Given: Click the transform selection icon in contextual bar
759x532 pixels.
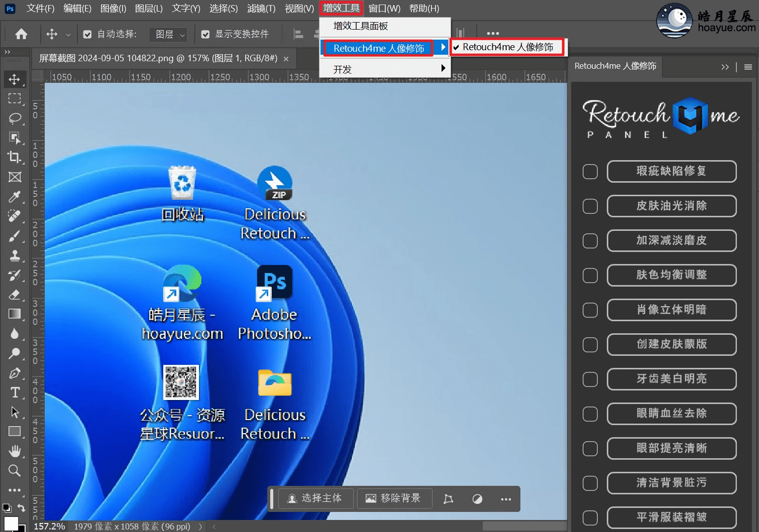Looking at the screenshot, I should point(449,499).
